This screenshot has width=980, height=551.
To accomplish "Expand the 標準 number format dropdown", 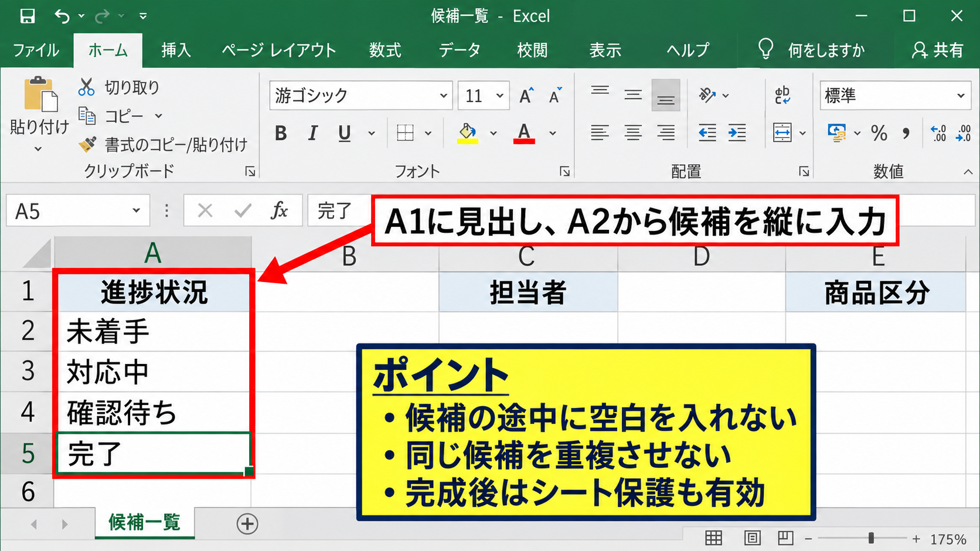I will tap(961, 96).
